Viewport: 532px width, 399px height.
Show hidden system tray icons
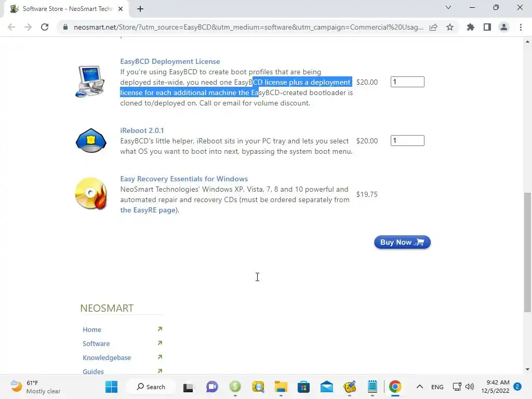pos(420,387)
